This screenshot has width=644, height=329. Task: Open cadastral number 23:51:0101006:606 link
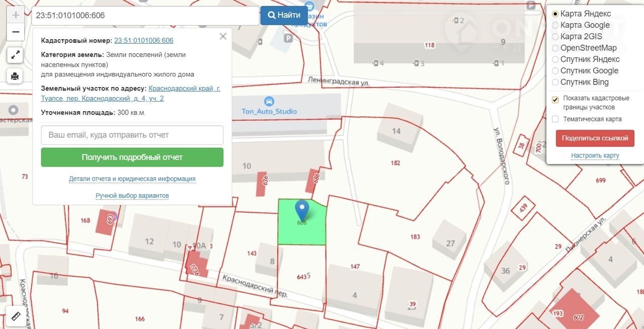point(143,41)
